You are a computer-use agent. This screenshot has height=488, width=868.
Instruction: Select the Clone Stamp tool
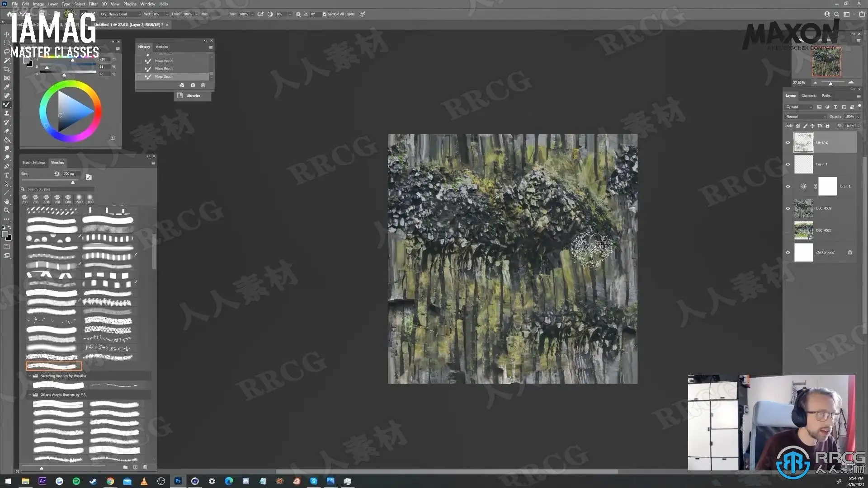coord(7,113)
